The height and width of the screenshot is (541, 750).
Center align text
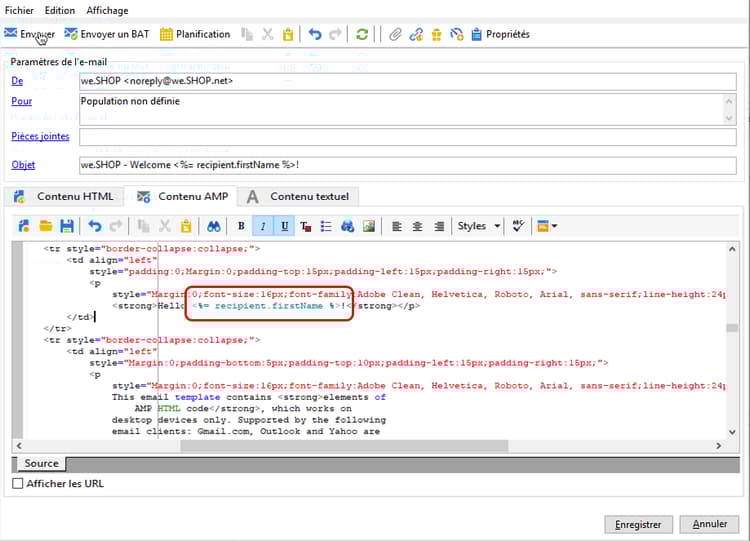tap(418, 226)
